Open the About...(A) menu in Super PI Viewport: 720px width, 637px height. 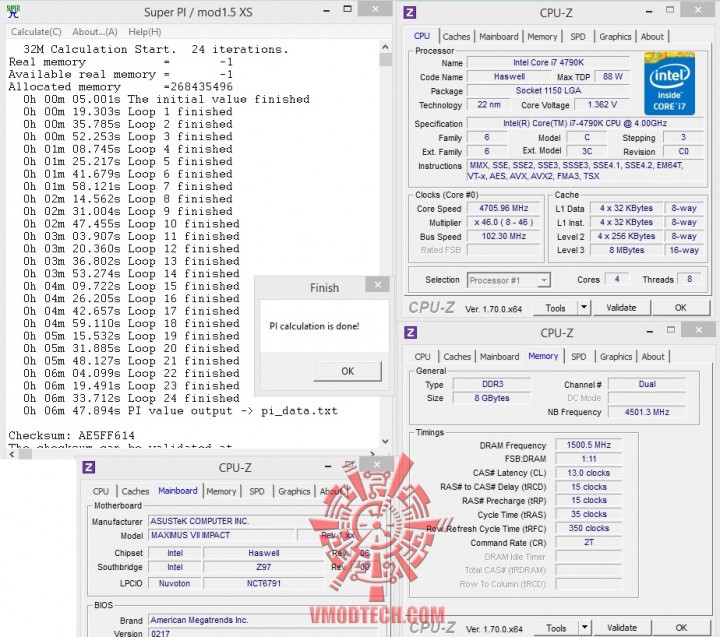click(x=95, y=32)
